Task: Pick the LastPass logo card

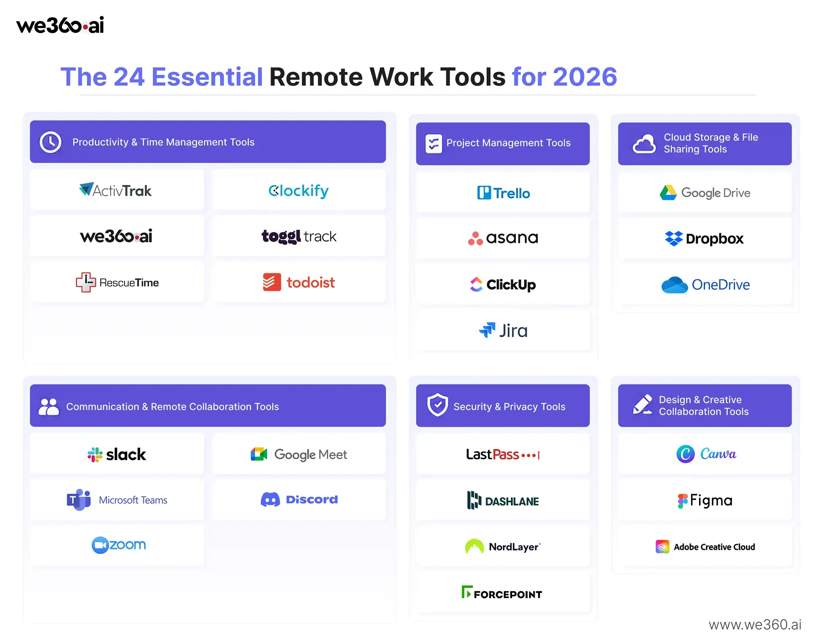Action: point(503,454)
